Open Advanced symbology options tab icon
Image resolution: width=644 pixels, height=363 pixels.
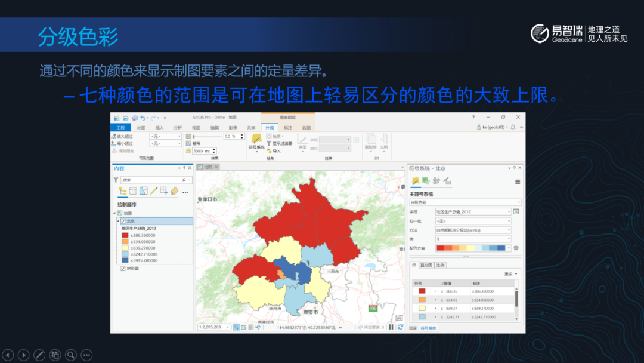click(447, 181)
